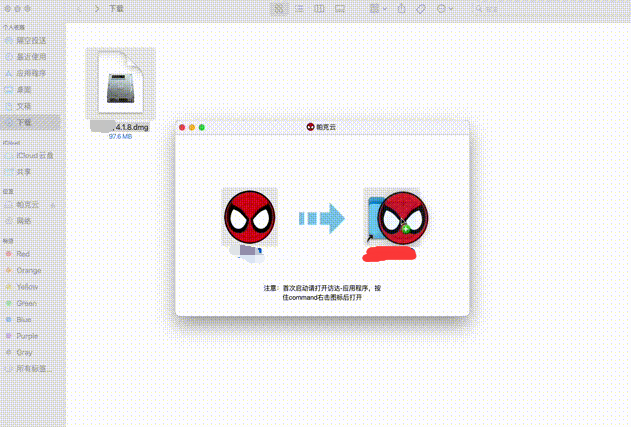Click the 4.1.8.dmg file name label
The height and width of the screenshot is (427, 631).
click(120, 127)
